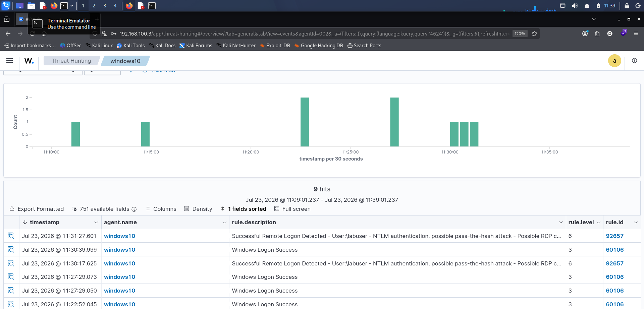Screen dimensions: 644x309
Task: Inspect document details for the 11:30:39.999 event
Action: point(11,250)
